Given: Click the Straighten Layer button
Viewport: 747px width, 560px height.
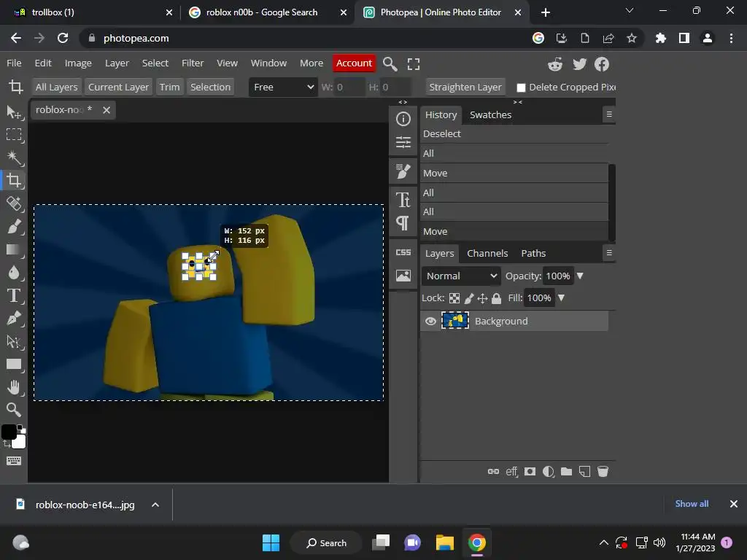Looking at the screenshot, I should (465, 87).
